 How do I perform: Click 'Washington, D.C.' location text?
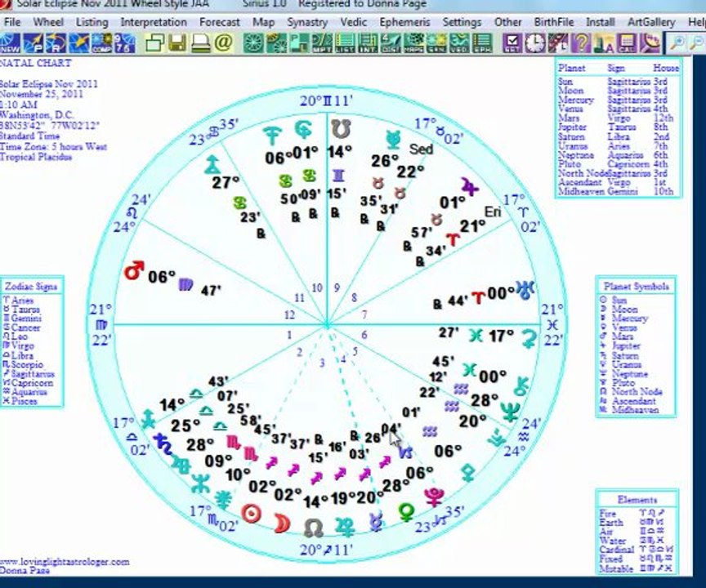tap(37, 114)
